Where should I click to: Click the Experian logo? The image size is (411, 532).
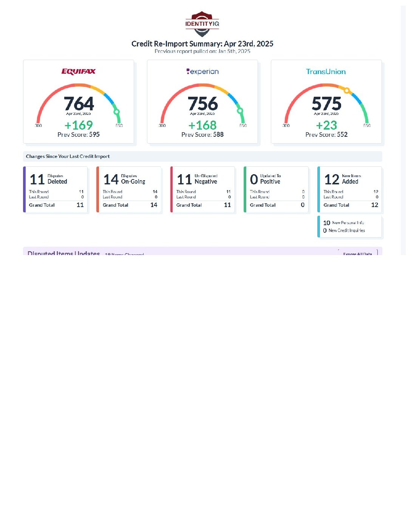[202, 71]
